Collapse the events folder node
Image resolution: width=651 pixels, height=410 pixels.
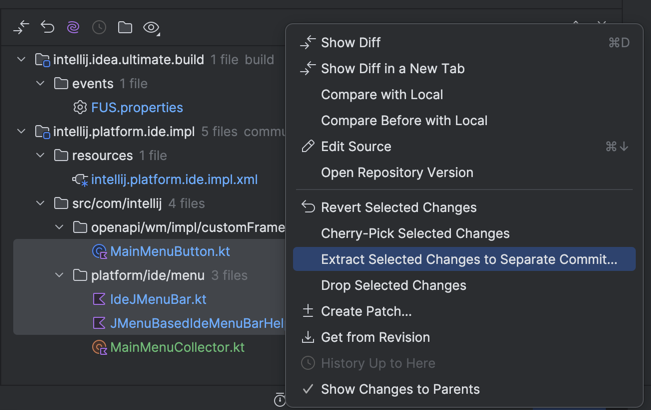point(41,84)
